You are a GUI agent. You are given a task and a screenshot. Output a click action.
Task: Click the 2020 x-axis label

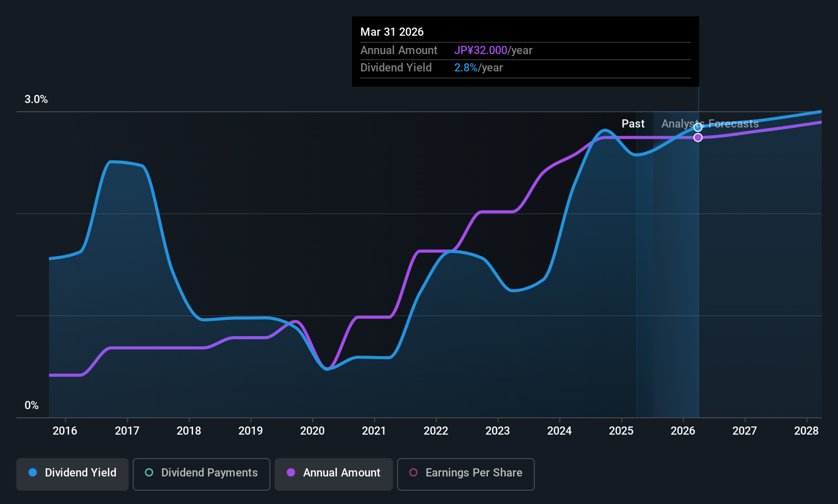point(312,431)
